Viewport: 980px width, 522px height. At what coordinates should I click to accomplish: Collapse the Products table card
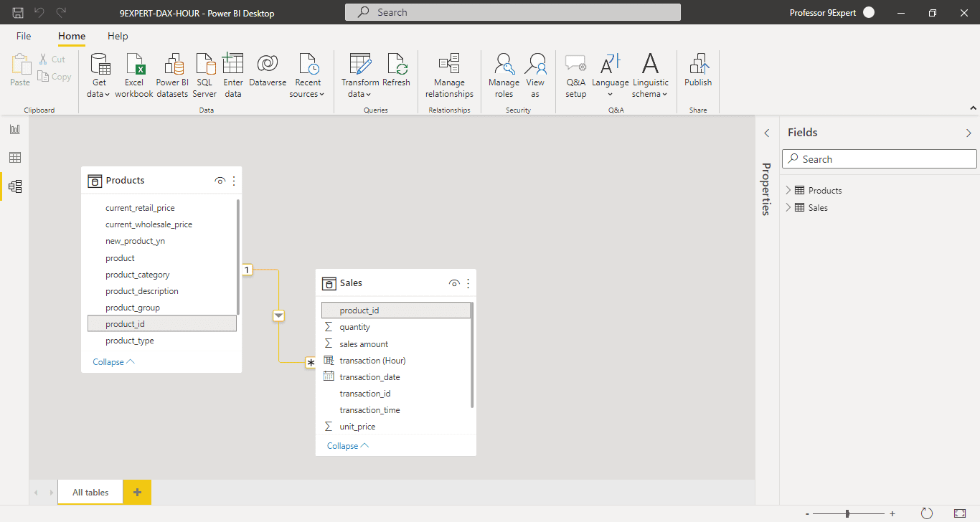113,362
